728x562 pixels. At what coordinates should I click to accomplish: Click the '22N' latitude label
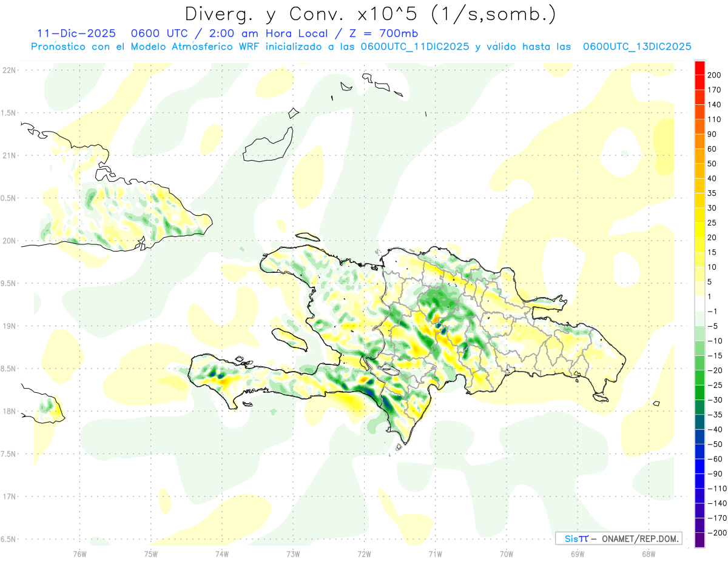pos(9,70)
